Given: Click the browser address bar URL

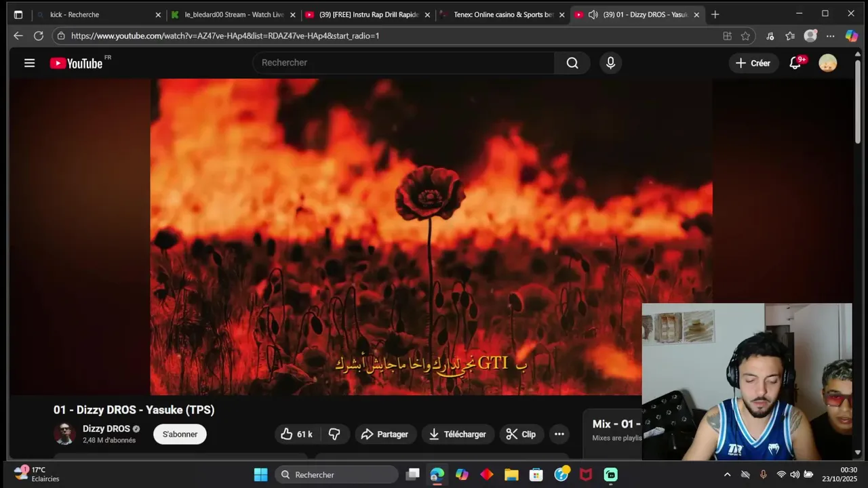Looking at the screenshot, I should pos(225,36).
